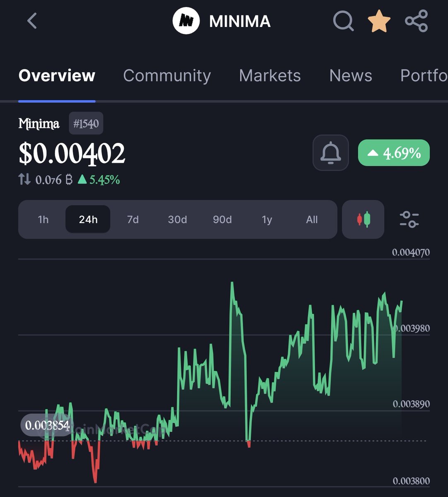
Task: Tap the 0.004070 axis label
Action: pyautogui.click(x=411, y=252)
